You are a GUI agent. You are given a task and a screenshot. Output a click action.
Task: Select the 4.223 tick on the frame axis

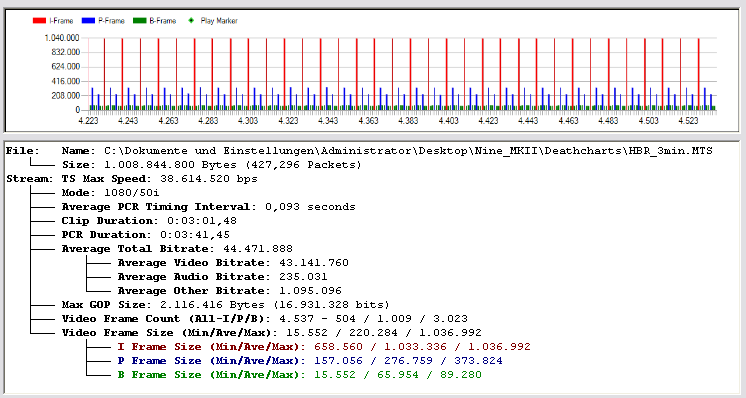coord(88,121)
